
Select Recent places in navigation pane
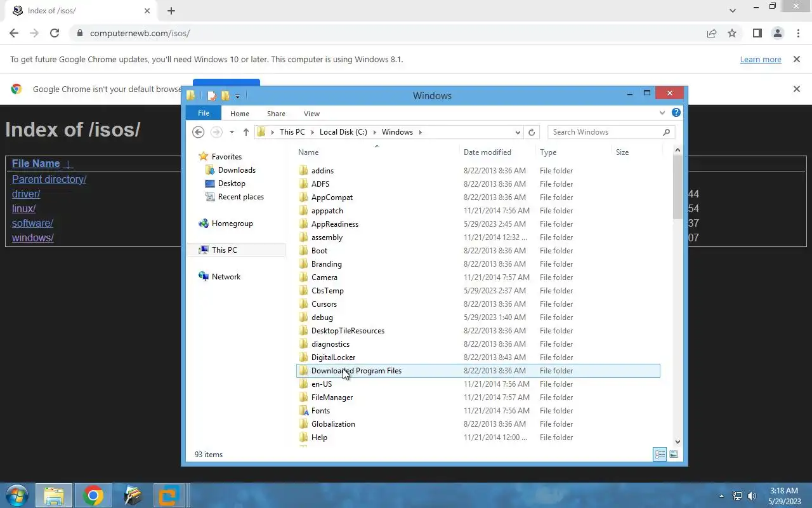(x=240, y=197)
